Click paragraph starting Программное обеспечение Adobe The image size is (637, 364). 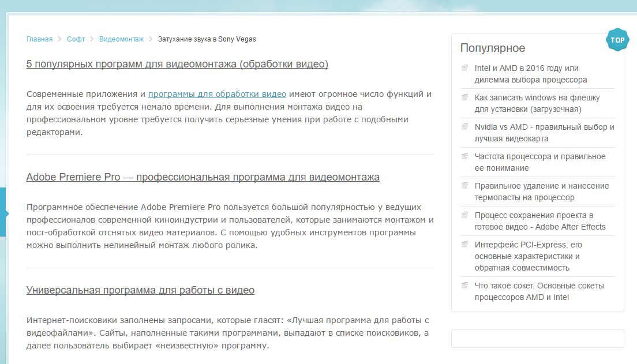tap(230, 226)
